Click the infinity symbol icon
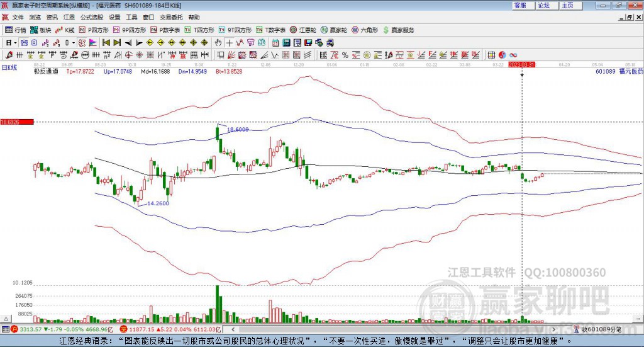Viewport: 644px width, 347px height. (513, 55)
